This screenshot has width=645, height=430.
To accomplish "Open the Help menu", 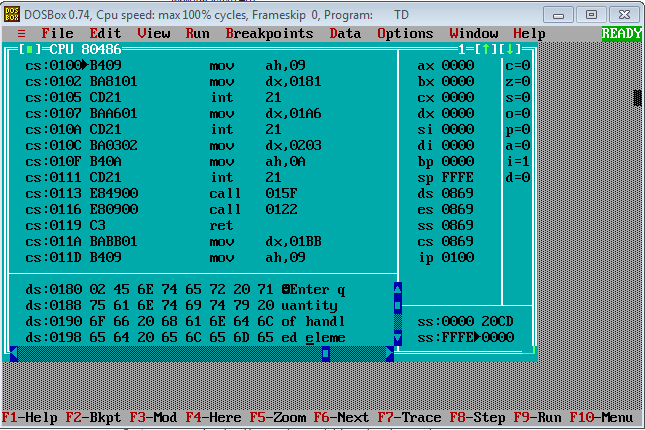I will [529, 33].
